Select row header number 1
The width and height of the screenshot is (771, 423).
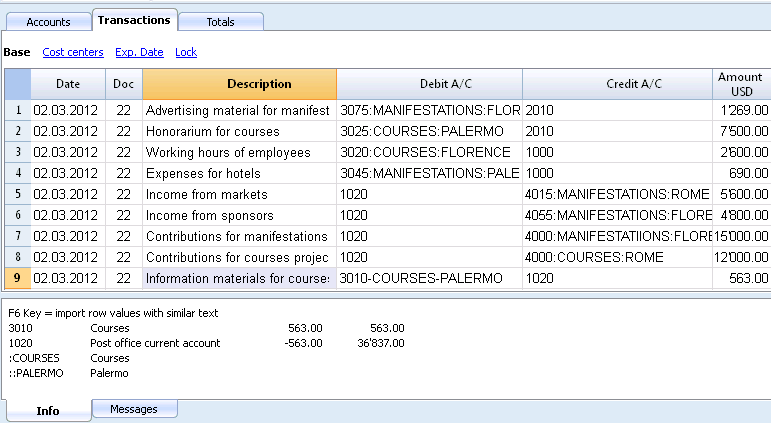(18, 110)
